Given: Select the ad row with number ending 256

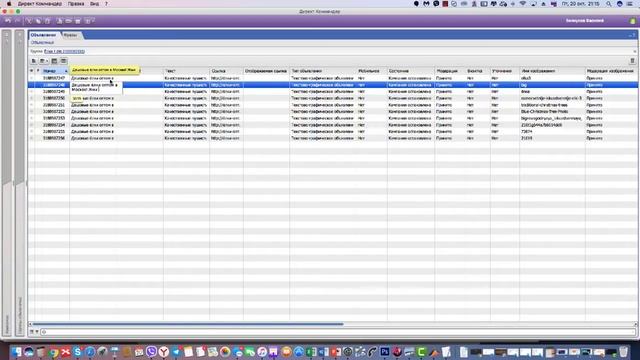Looking at the screenshot, I should (x=333, y=138).
